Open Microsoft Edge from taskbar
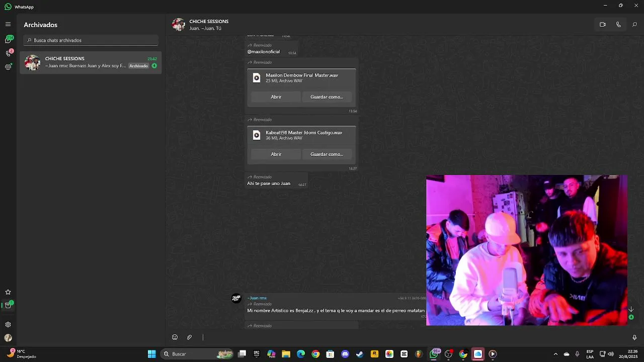 tap(301, 354)
